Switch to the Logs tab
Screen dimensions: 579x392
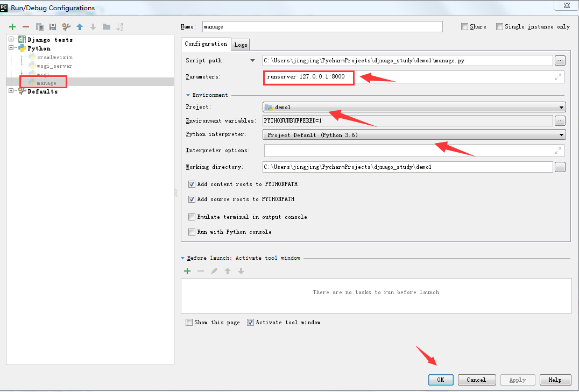pyautogui.click(x=241, y=45)
